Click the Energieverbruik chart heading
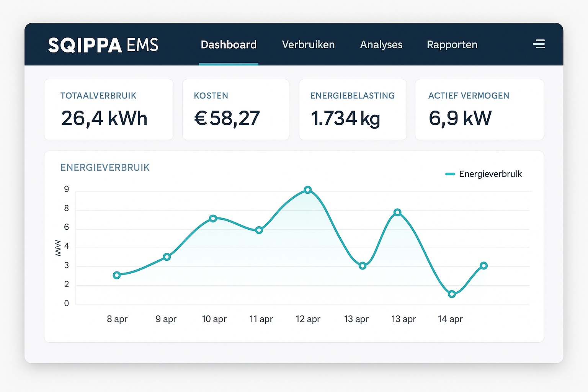588x392 pixels. pos(105,168)
